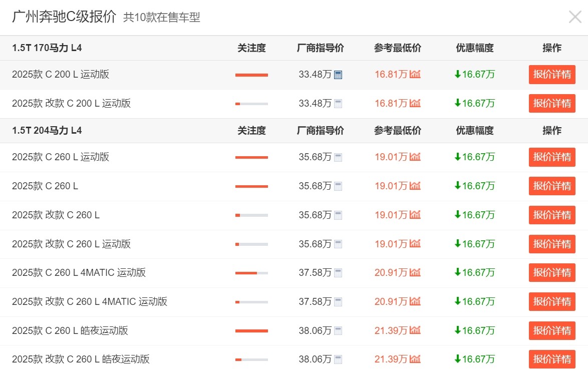Click 报价详情 for 2025款 改款 C 260 L 4MATIC 运动版
The width and height of the screenshot is (588, 370).
[552, 301]
